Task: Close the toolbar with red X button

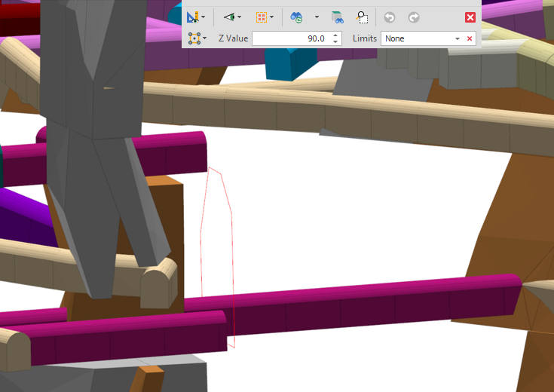Action: click(x=470, y=17)
